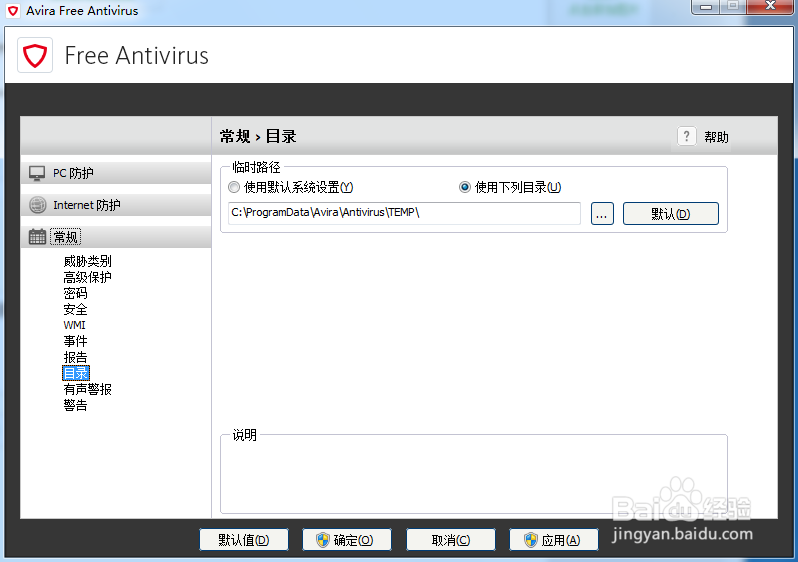This screenshot has height=562, width=798.
Task: Open the PC 防护 section
Action: [116, 173]
